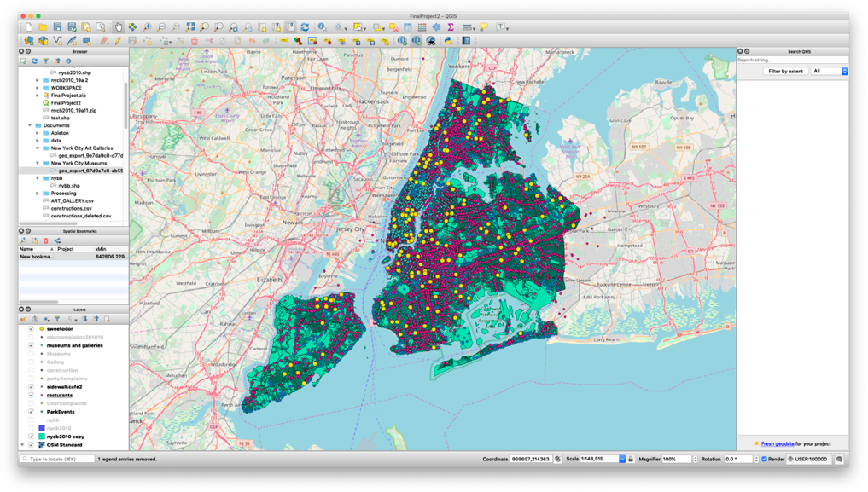The height and width of the screenshot is (492, 868).
Task: Open the Identify Features tool
Action: tap(320, 28)
